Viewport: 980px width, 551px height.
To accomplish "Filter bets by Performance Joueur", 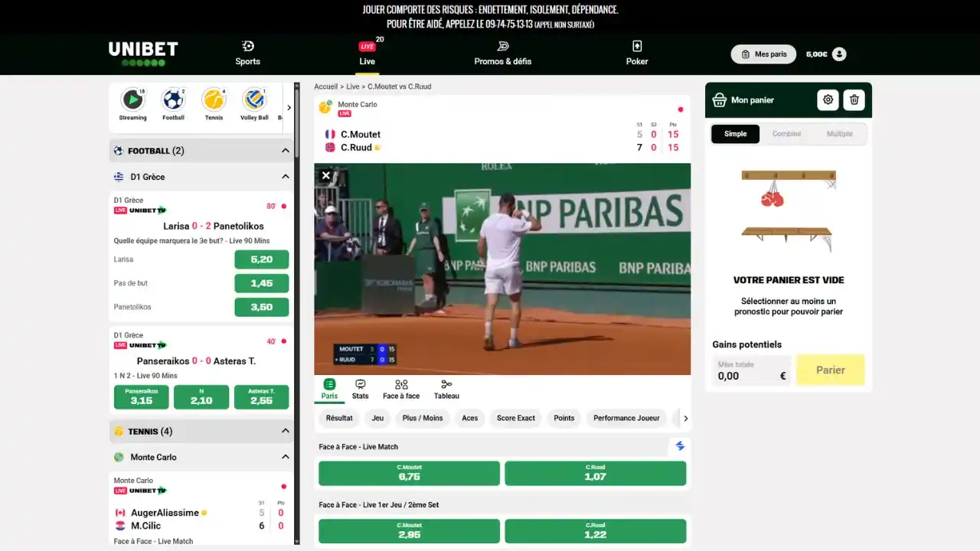I will pos(626,418).
